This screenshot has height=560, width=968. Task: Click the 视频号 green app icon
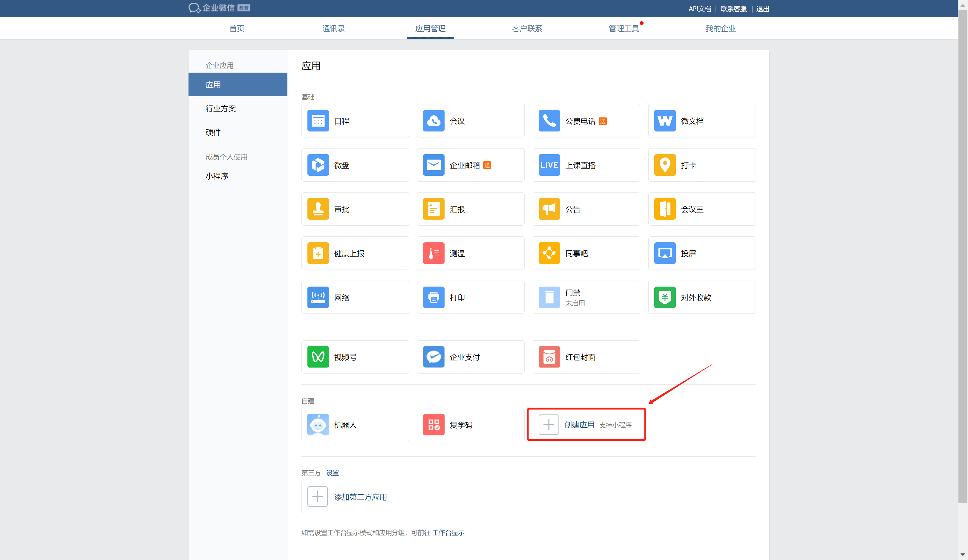(x=318, y=357)
